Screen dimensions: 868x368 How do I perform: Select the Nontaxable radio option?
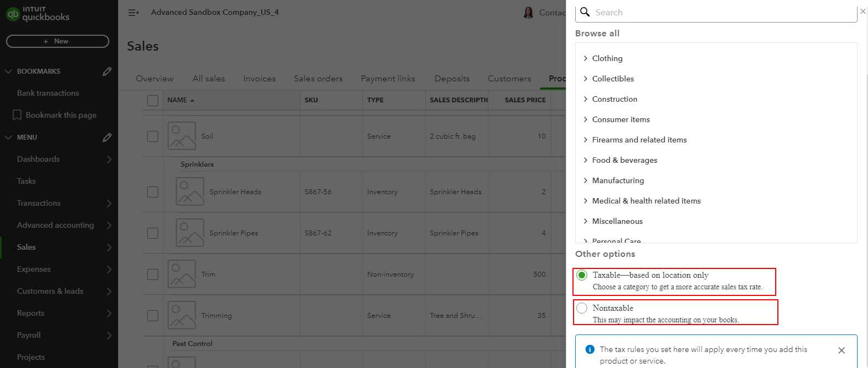tap(582, 308)
